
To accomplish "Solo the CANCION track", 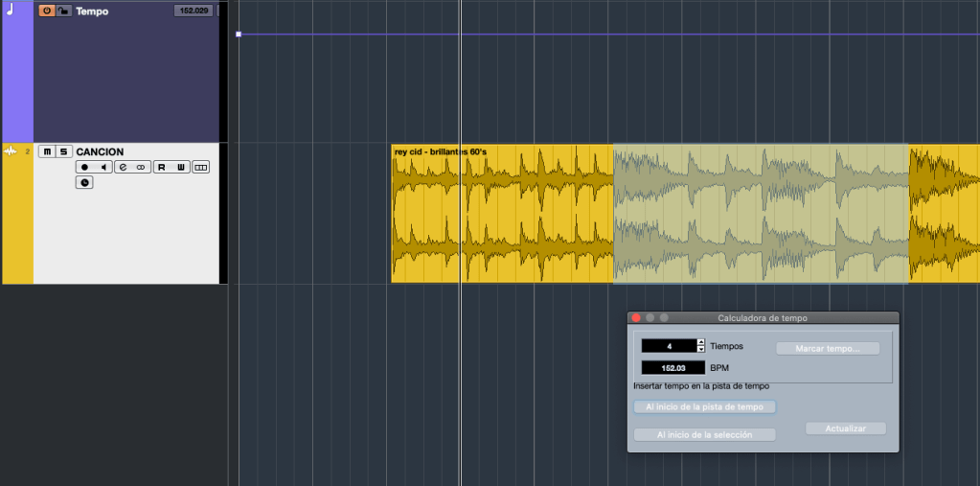I will pos(63,151).
